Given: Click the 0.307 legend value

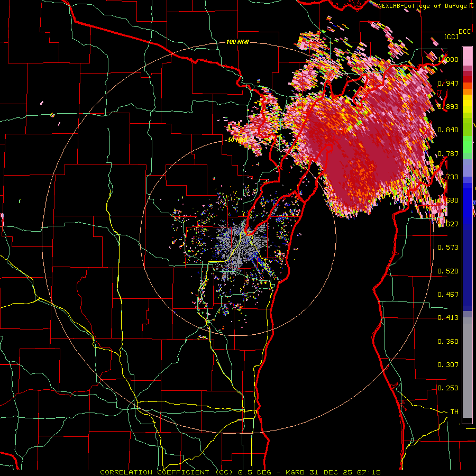Looking at the screenshot, I should tap(448, 365).
